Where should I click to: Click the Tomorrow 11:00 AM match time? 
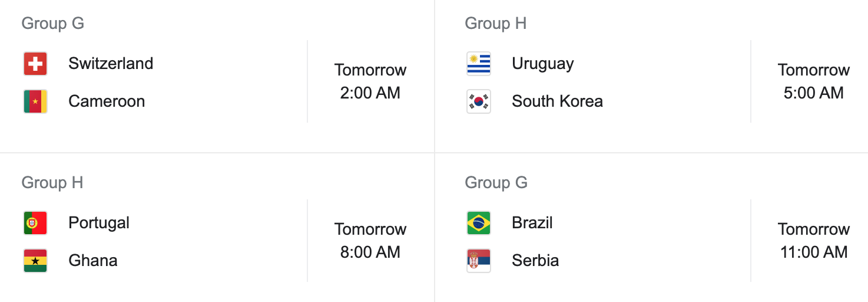tap(814, 241)
